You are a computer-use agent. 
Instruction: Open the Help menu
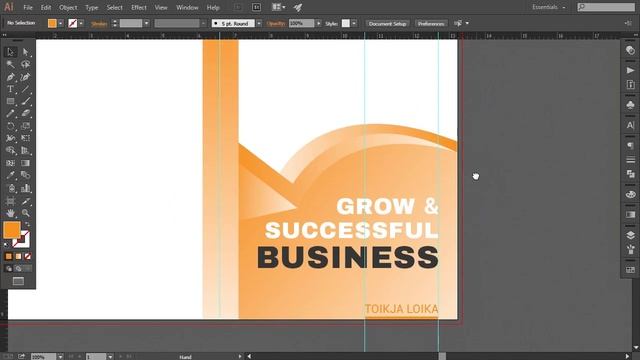tap(213, 7)
